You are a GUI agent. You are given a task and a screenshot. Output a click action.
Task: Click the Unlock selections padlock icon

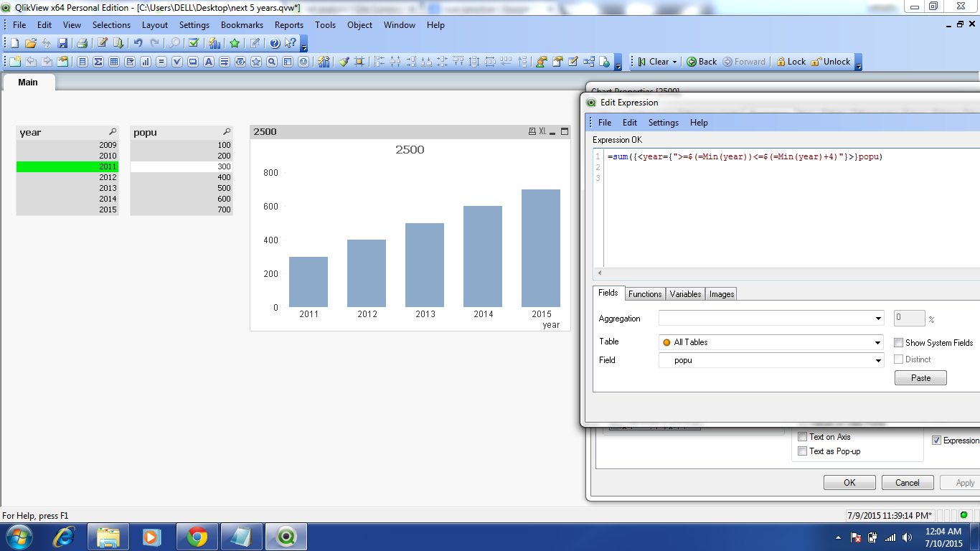[816, 62]
